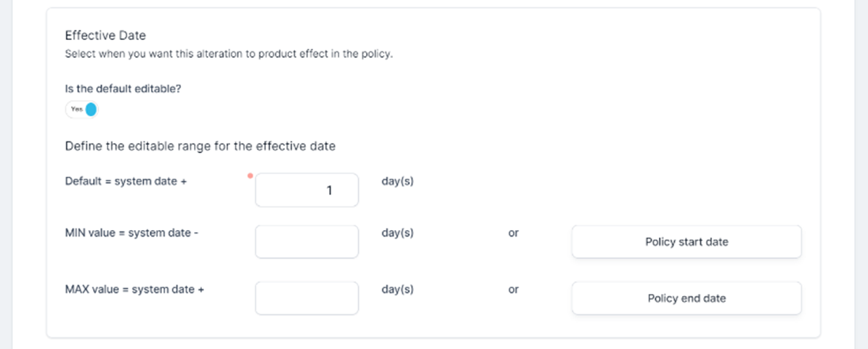Click the 'MIN value = system date -' label
The height and width of the screenshot is (349, 868).
tap(131, 234)
